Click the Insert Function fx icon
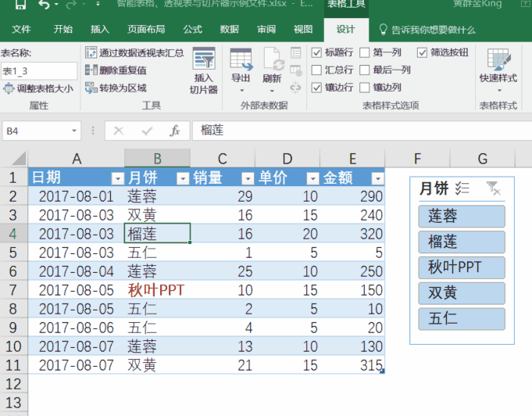Screen dimensions: 532x416 point(175,131)
